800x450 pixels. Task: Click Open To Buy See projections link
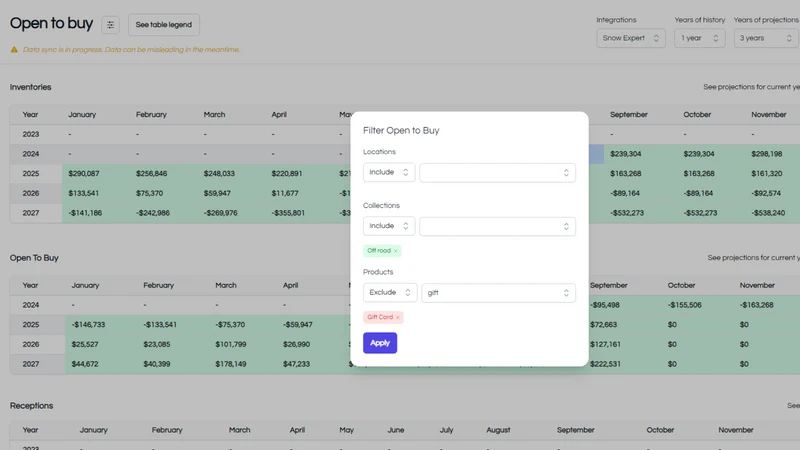(753, 258)
